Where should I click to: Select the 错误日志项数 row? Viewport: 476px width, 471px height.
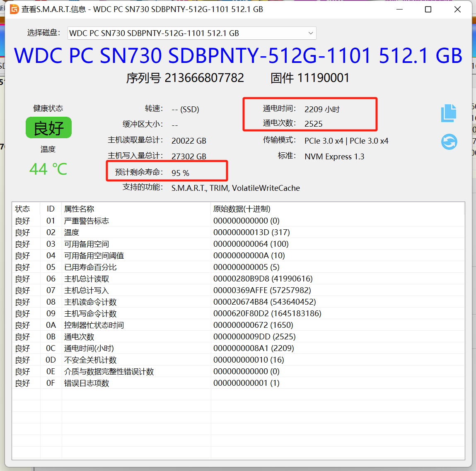238,383
